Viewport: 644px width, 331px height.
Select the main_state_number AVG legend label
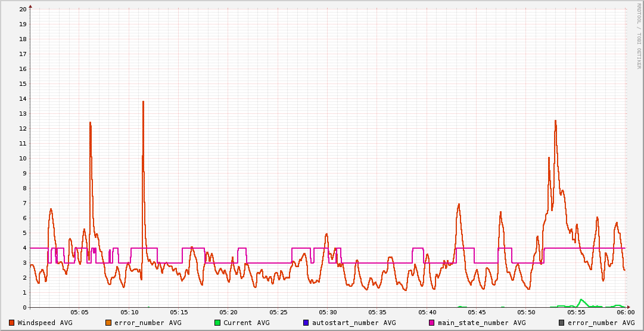(481, 323)
